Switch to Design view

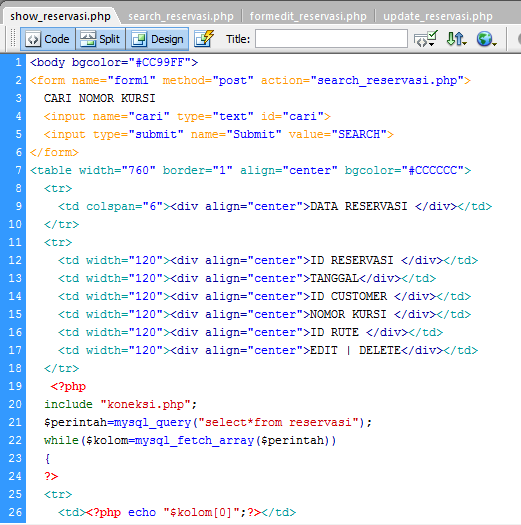157,39
